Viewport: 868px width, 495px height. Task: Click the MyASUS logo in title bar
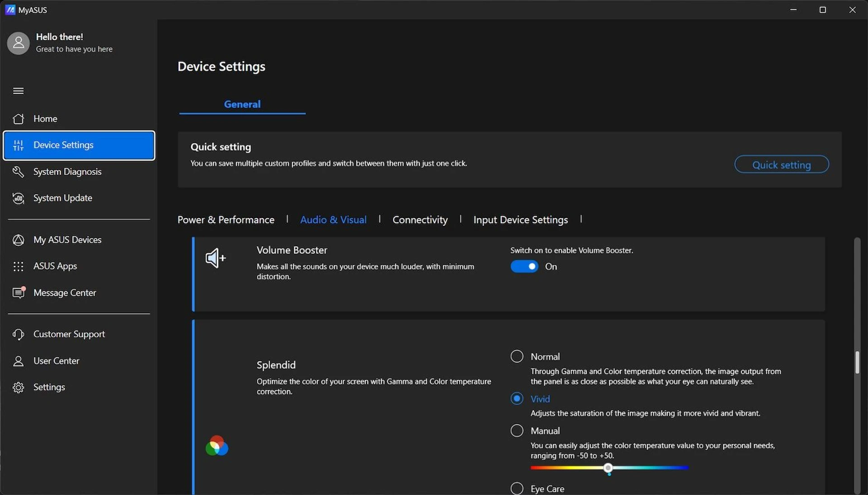pos(10,9)
